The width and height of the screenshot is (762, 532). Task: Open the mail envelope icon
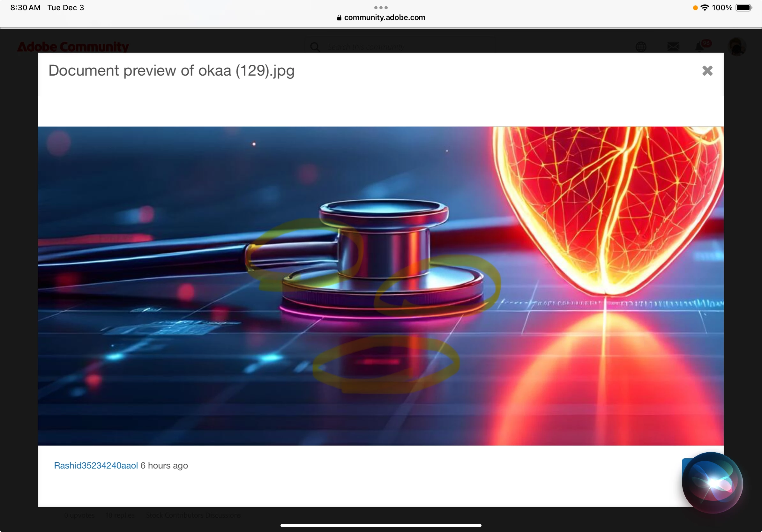[x=673, y=47]
